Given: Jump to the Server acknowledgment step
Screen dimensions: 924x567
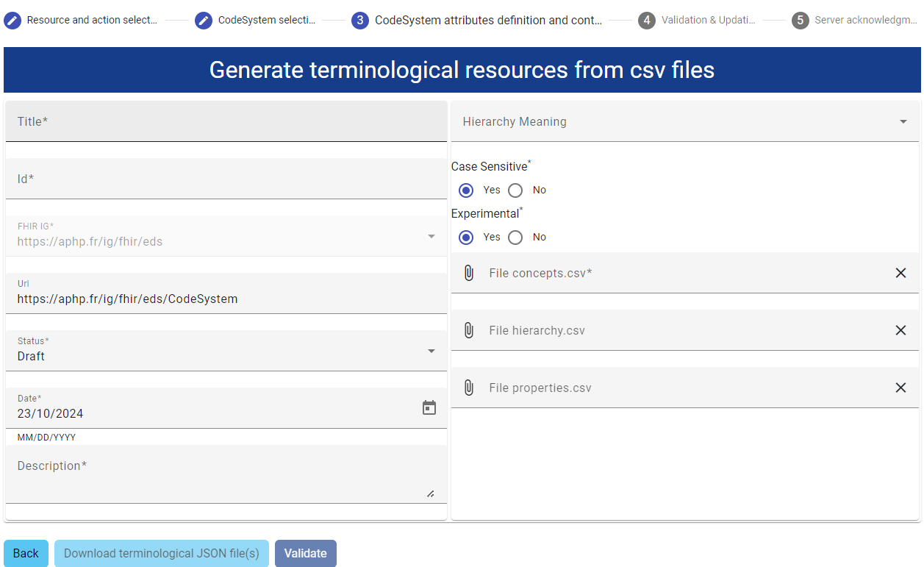Looking at the screenshot, I should pos(801,20).
